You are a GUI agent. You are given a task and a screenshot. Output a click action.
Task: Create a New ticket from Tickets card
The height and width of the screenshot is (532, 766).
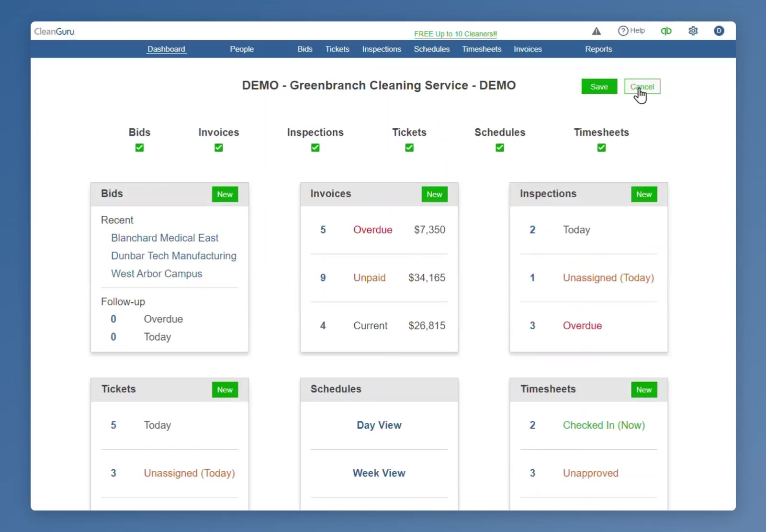coord(225,389)
